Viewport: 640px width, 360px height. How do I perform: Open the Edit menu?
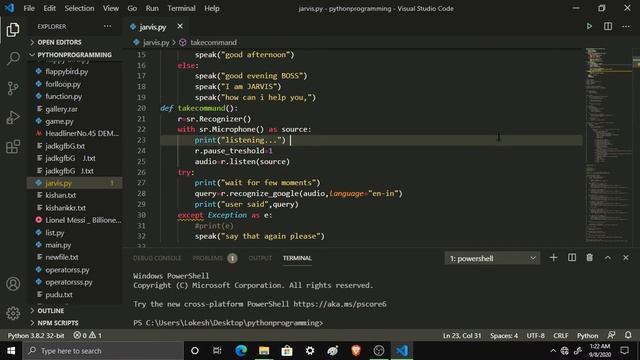49,8
